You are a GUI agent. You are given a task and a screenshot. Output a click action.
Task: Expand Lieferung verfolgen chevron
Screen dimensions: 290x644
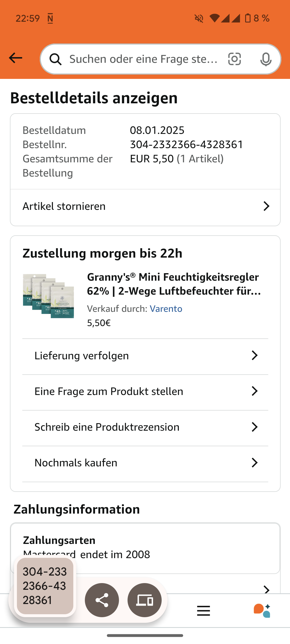pos(254,355)
